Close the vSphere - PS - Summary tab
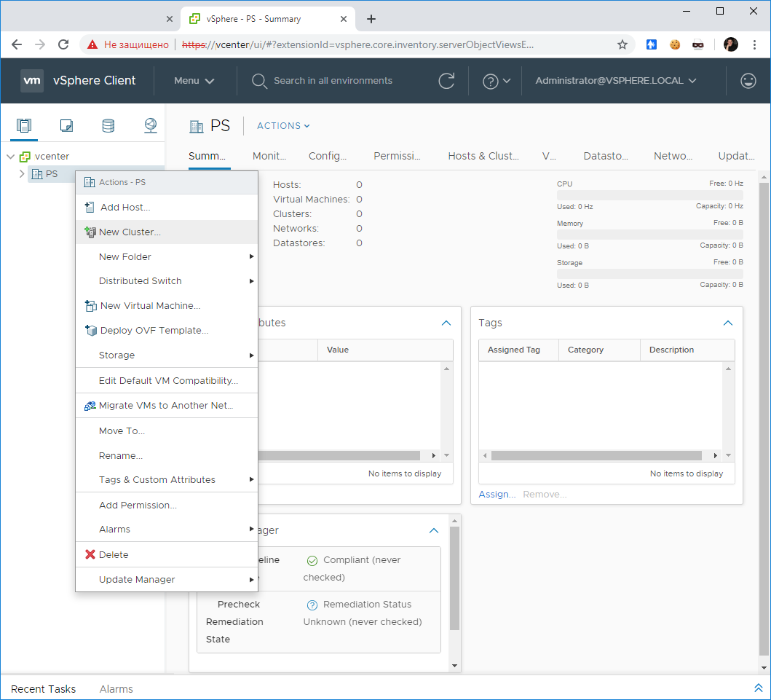Image resolution: width=771 pixels, height=700 pixels. click(x=344, y=19)
